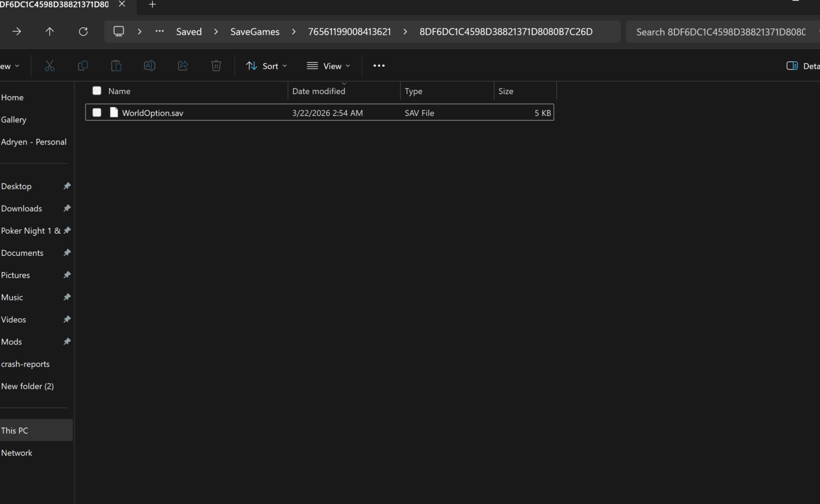Click the Cut scissors icon
Screen dimensions: 820x504
click(x=50, y=66)
